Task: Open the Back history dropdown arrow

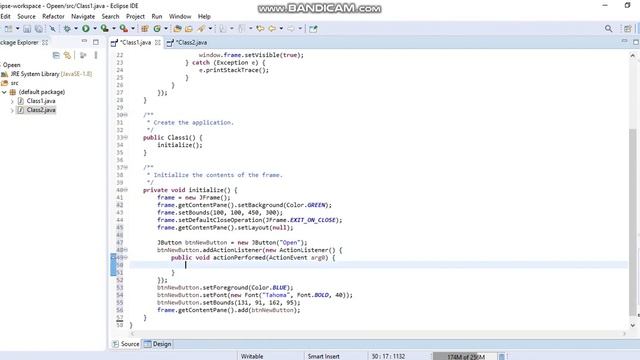Action: pyautogui.click(x=281, y=29)
